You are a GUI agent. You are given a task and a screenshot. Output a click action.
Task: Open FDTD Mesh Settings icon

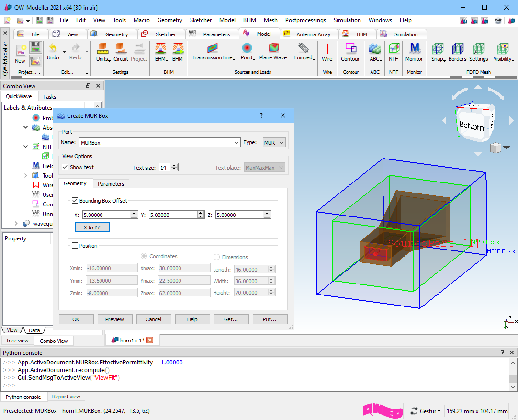coord(479,48)
